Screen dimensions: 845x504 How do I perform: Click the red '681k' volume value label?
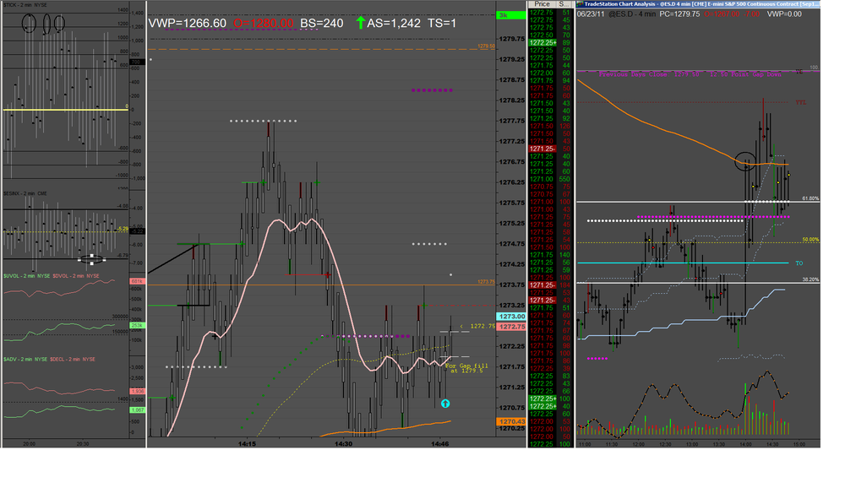point(137,282)
